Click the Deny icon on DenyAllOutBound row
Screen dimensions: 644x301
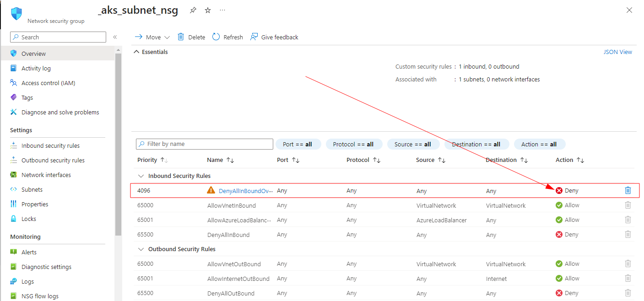tap(559, 293)
